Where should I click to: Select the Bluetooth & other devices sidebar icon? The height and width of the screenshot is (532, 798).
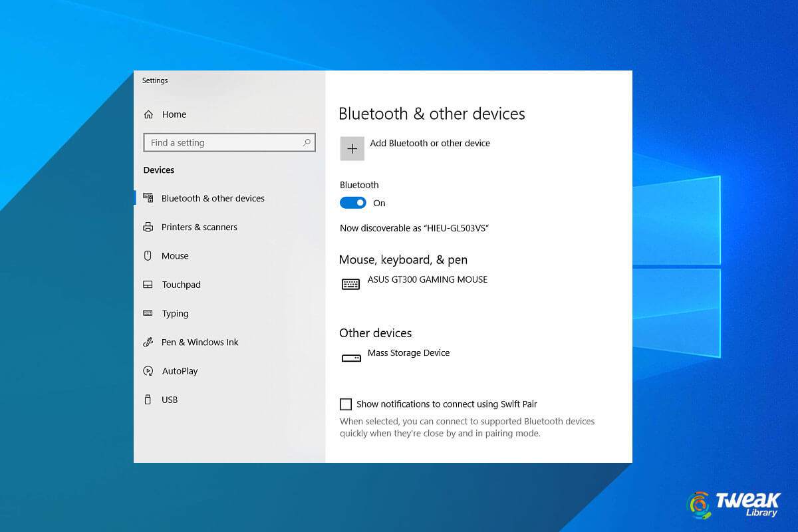click(150, 198)
